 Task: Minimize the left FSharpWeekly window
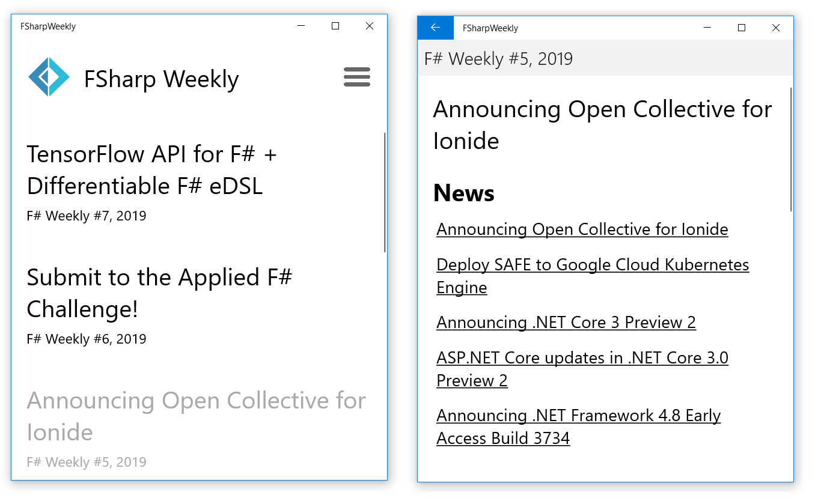point(301,26)
